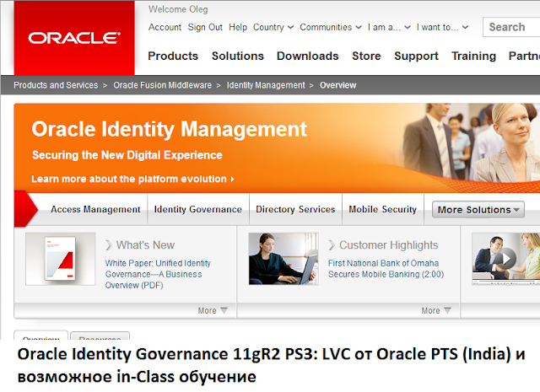Click Learn more about the platform evolution
The width and height of the screenshot is (540, 392).
[132, 179]
